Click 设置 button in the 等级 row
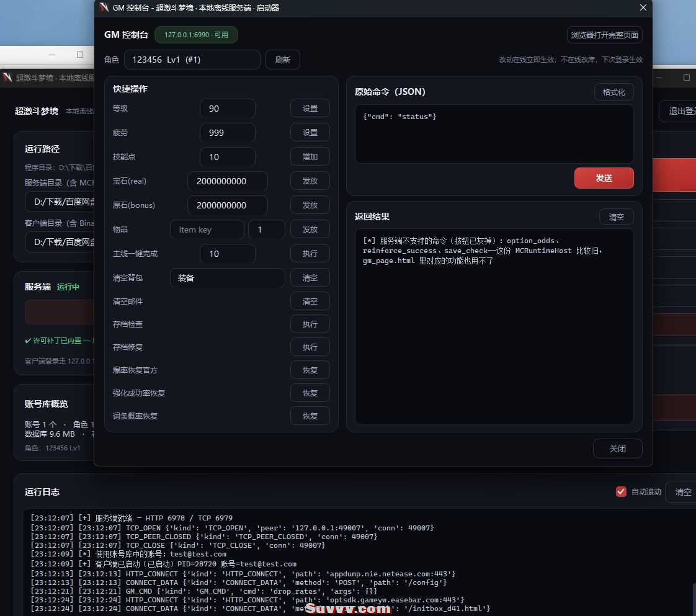Viewport: 696px width, 616px height. (310, 109)
